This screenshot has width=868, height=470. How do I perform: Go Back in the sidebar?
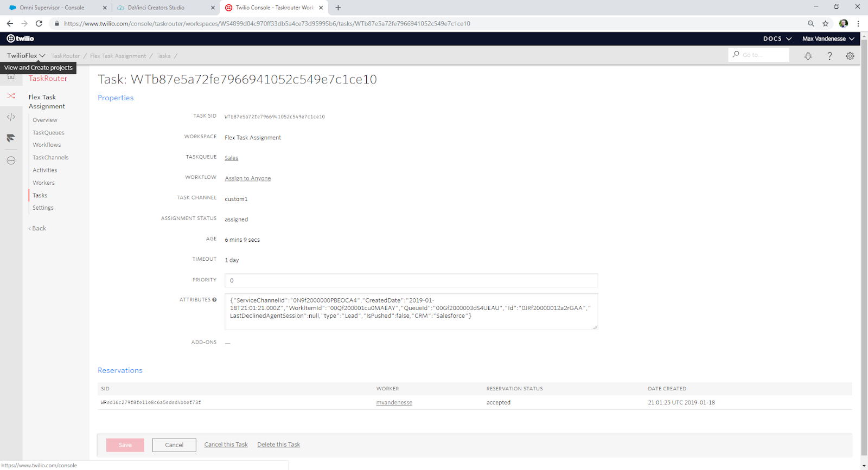[37, 228]
